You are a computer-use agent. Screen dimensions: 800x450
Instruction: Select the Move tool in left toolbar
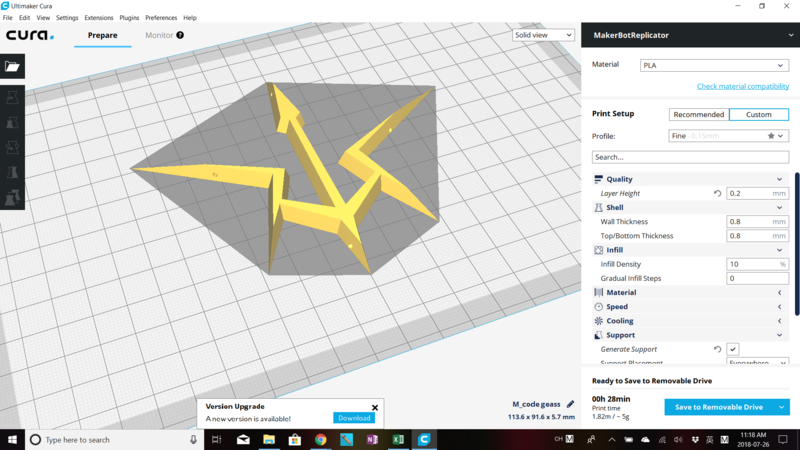pyautogui.click(x=12, y=97)
